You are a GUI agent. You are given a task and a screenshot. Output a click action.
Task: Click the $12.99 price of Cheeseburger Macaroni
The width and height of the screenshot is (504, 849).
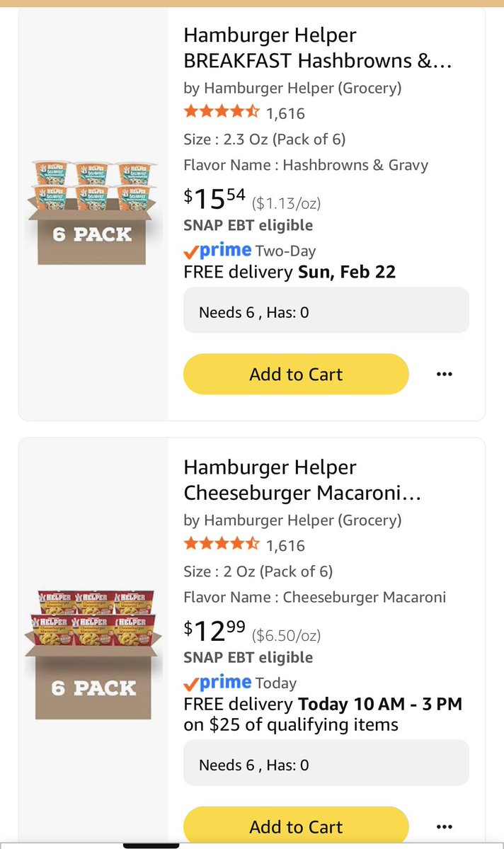click(214, 628)
